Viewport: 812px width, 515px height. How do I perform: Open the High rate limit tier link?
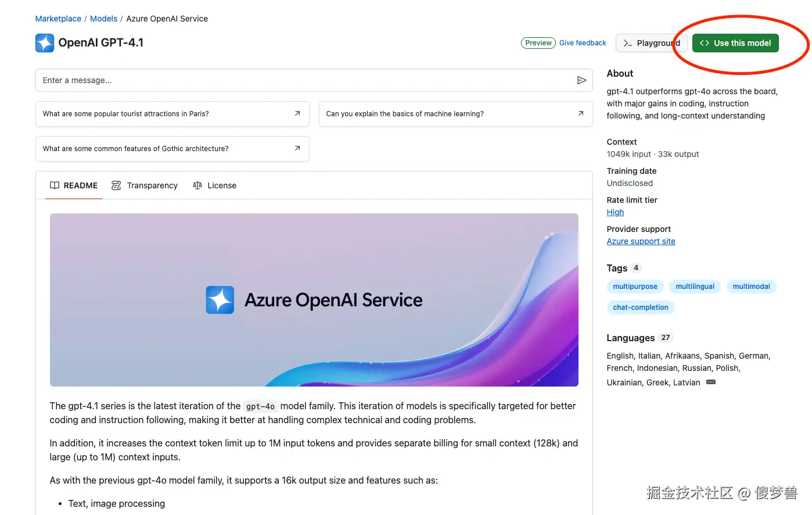coord(615,212)
